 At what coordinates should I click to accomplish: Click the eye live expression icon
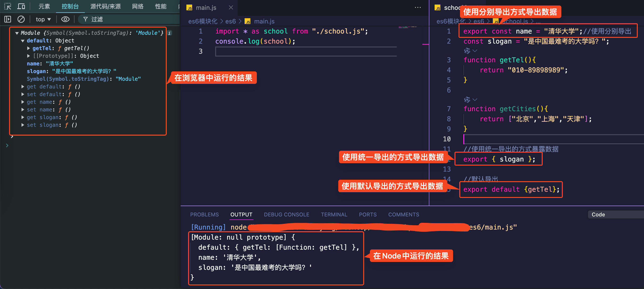(x=65, y=19)
